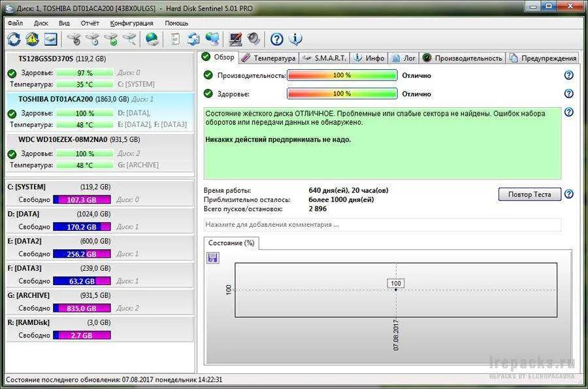Screen dimensions: 588x389
Task: Click help icon next to green status text
Action: [569, 112]
